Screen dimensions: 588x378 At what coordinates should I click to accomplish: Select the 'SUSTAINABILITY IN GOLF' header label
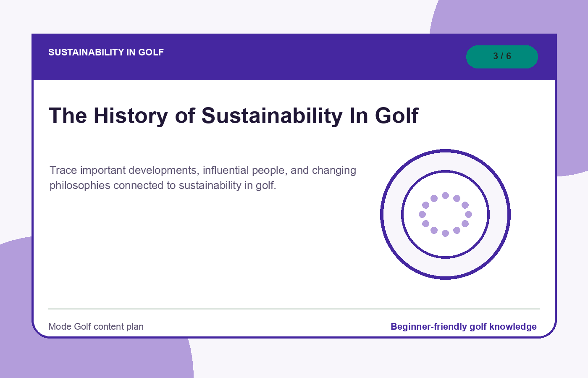[106, 52]
